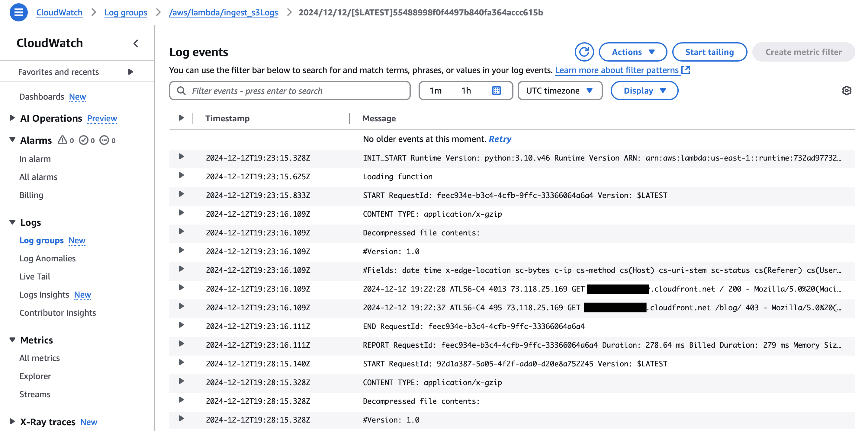
Task: Expand the INIT_START Runtime Version log row
Action: 181,157
